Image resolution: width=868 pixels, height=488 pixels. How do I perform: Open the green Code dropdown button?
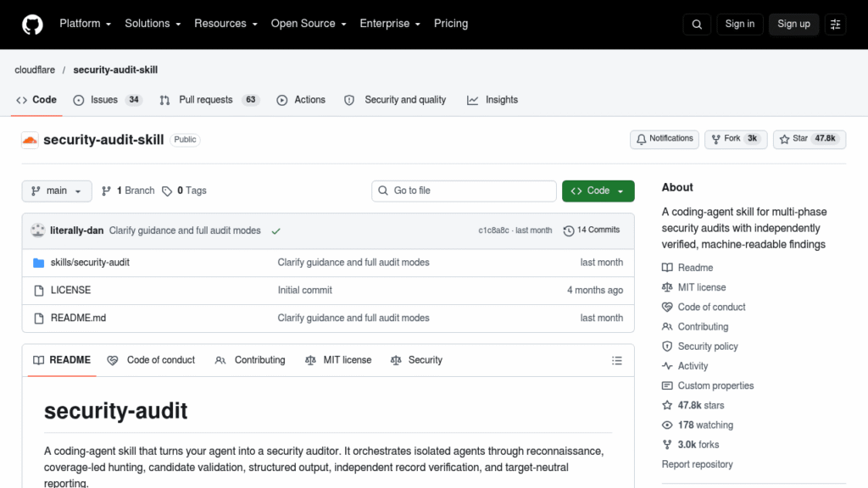click(598, 191)
